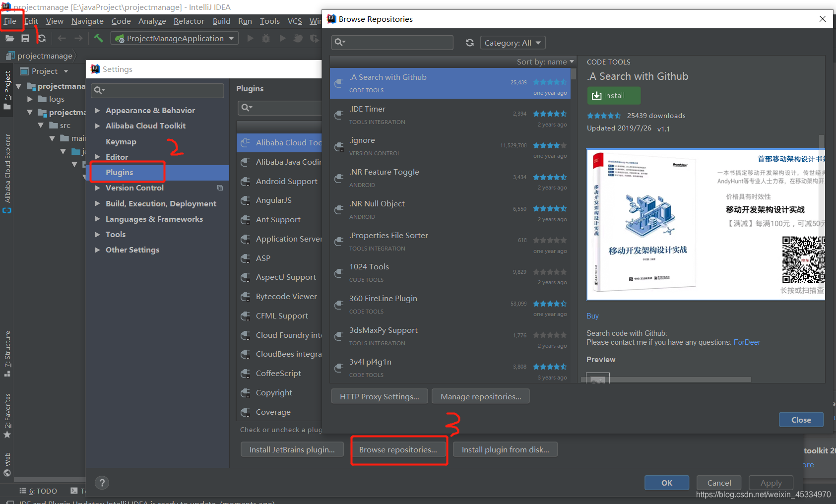Click the Settings search magnifier icon

99,90
